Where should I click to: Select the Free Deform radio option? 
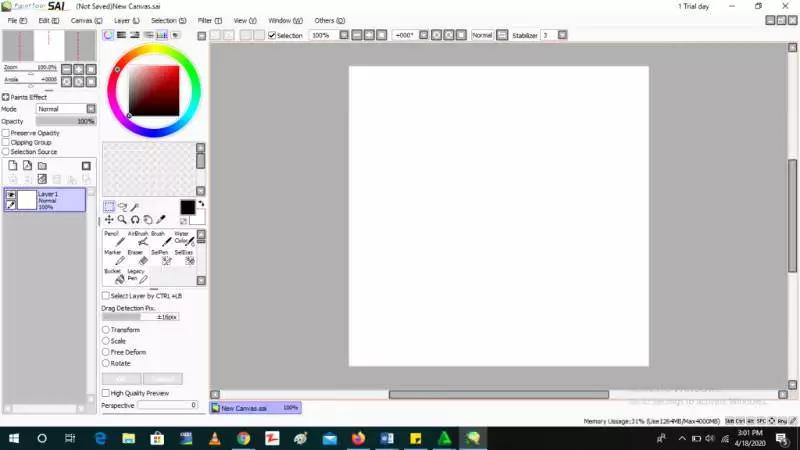pos(106,352)
